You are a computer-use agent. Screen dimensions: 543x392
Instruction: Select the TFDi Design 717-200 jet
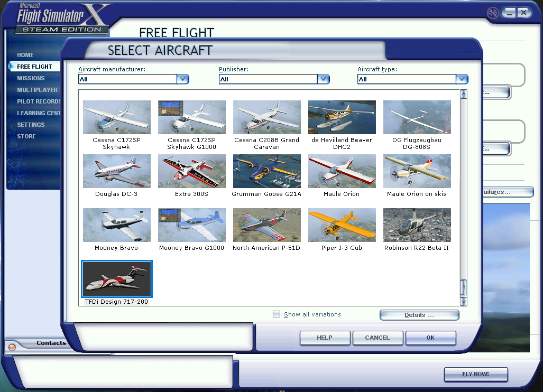point(117,279)
